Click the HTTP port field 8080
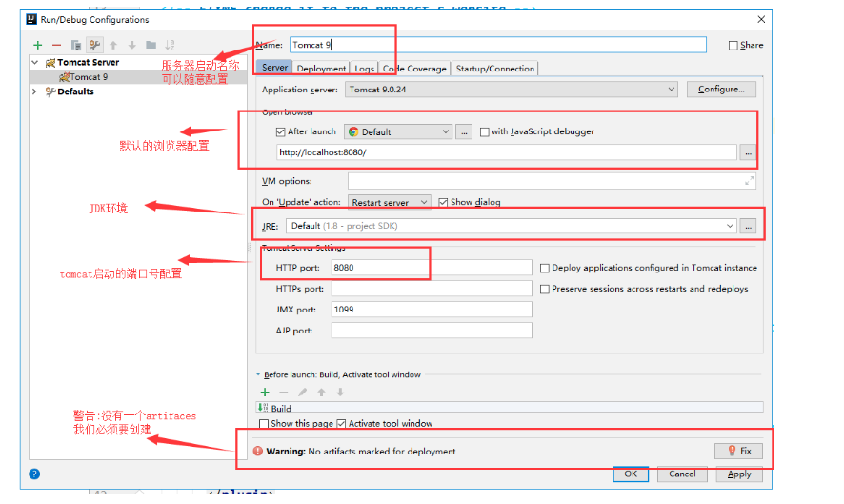844x504 pixels. tap(432, 268)
